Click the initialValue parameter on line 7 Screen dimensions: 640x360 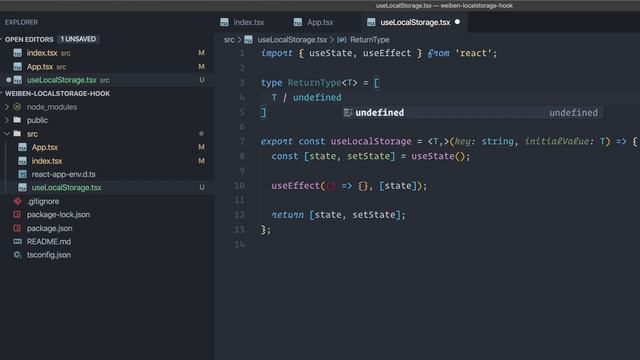557,141
